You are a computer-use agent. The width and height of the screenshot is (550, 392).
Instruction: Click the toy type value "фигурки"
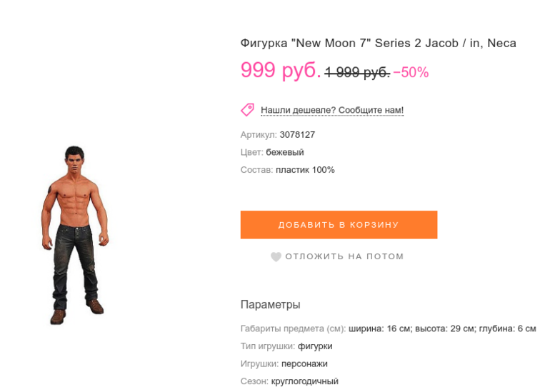pos(315,346)
